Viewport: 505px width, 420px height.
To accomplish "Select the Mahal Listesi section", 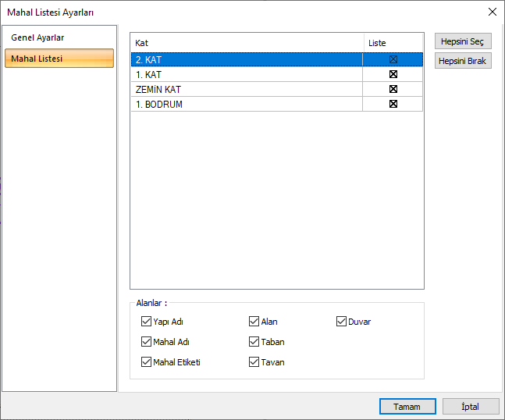I will point(37,59).
